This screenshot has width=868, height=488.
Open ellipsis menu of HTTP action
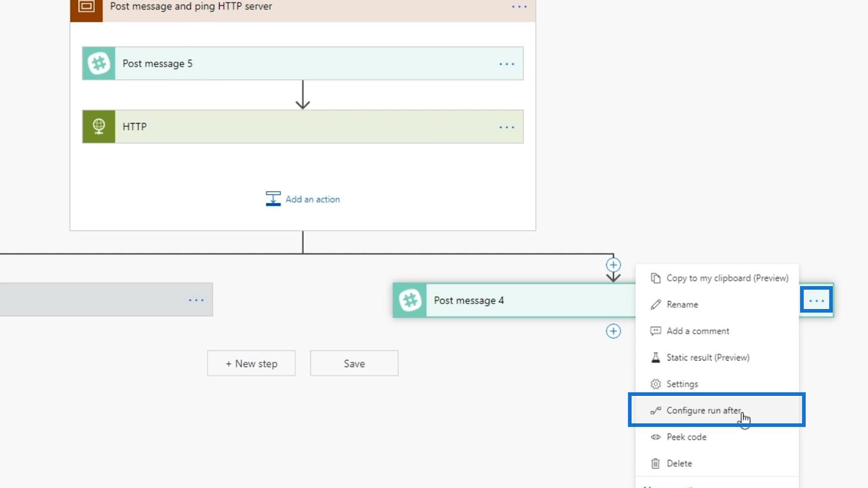[x=507, y=127]
